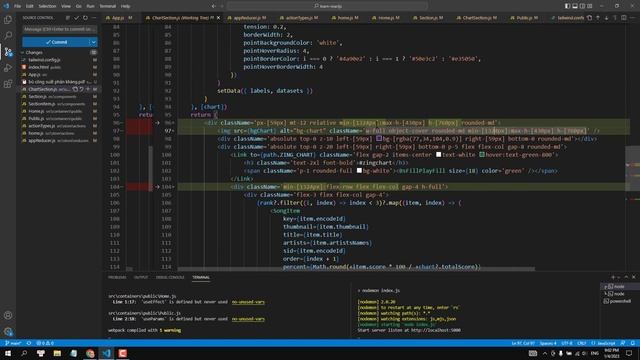Click the checkmark commit icon in Source Control header
Viewport: 640px width, 360px height.
coord(76,18)
